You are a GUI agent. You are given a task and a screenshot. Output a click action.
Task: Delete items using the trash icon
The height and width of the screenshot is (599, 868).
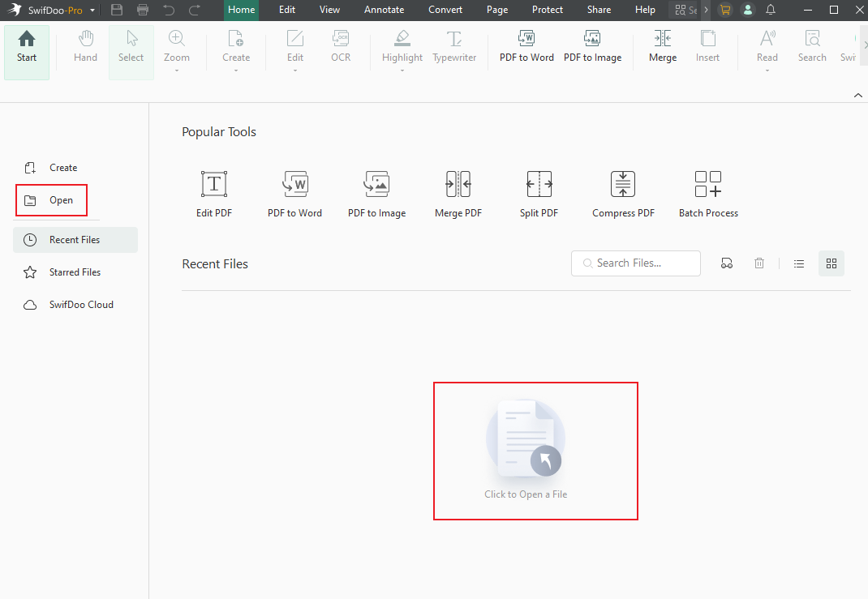(758, 263)
